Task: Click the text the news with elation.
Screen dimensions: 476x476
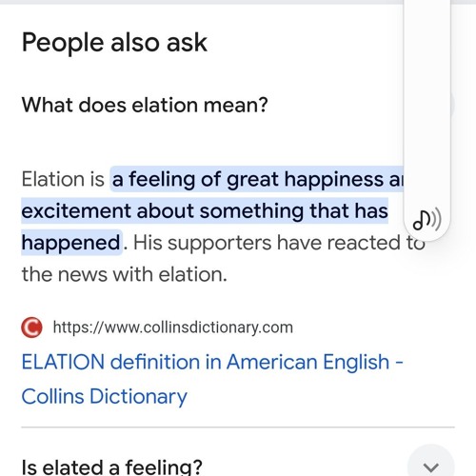Action: click(x=125, y=274)
